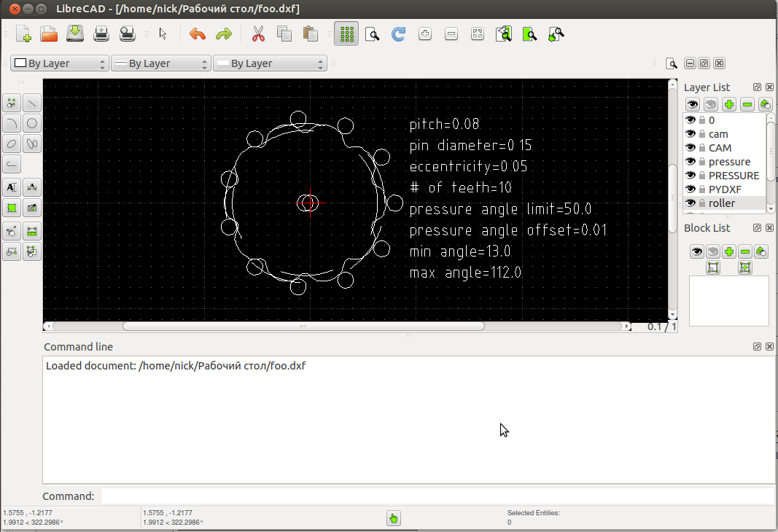This screenshot has width=778, height=532.
Task: Float the Command line panel
Action: click(757, 347)
